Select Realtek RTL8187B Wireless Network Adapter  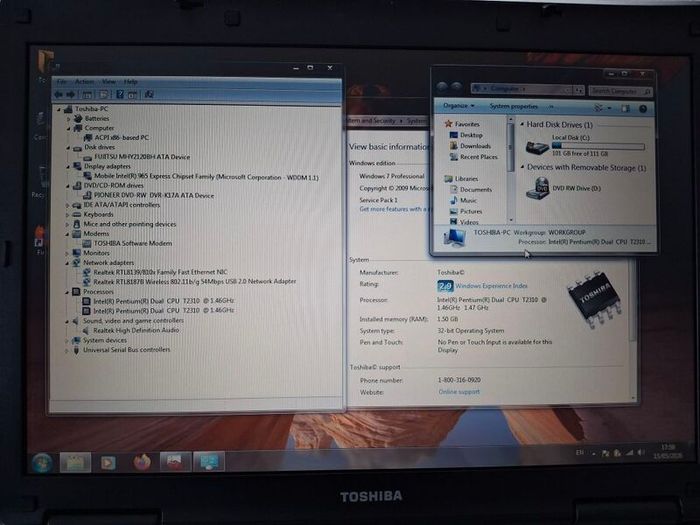click(x=194, y=281)
